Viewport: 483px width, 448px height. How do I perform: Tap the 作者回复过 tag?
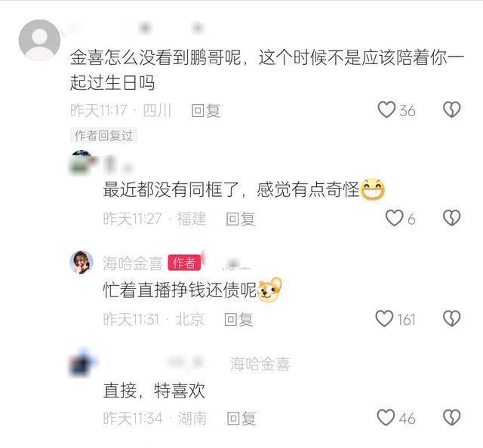(103, 136)
